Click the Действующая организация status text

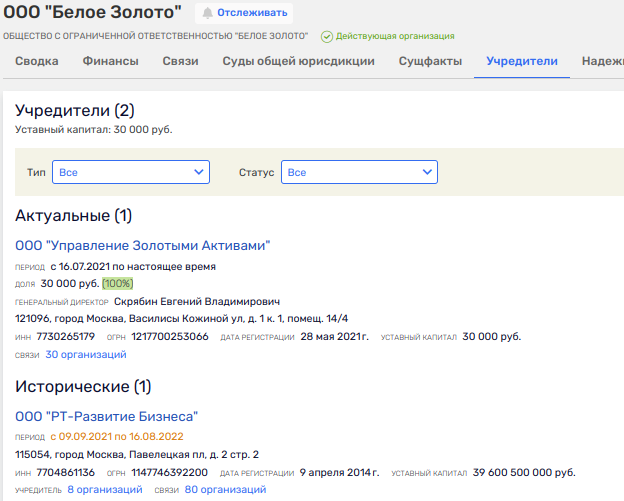(x=395, y=36)
